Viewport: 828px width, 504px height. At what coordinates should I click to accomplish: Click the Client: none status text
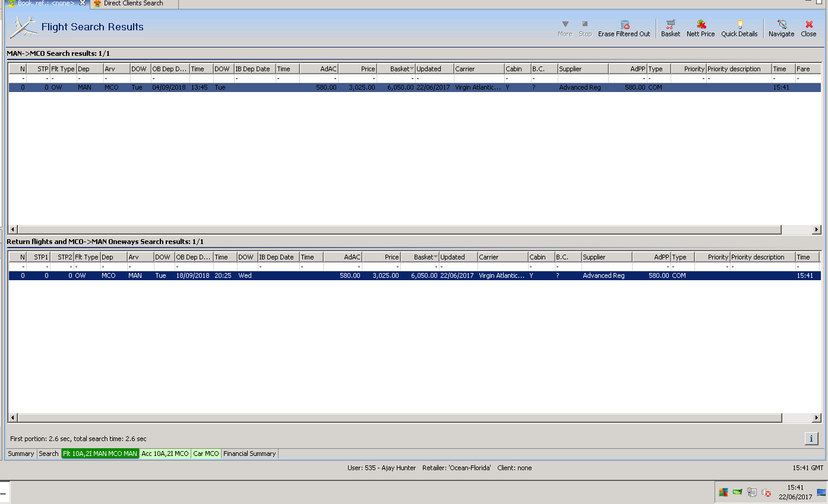coord(514,468)
